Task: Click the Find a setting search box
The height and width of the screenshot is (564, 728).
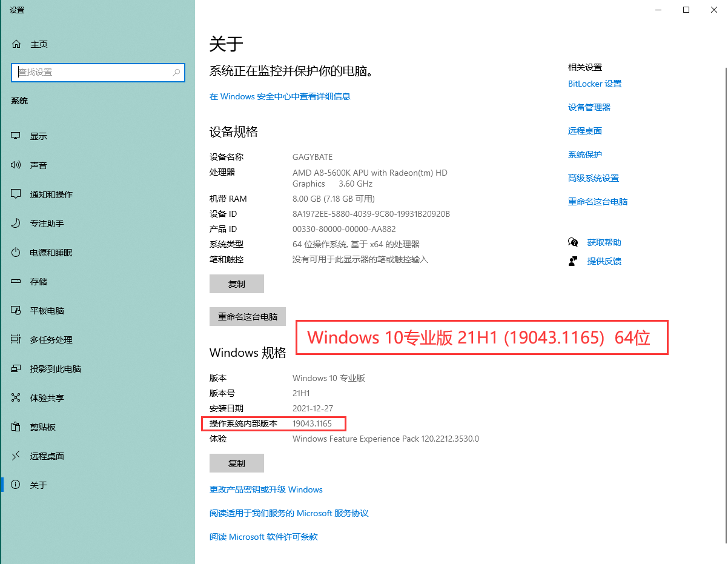Action: pyautogui.click(x=91, y=72)
